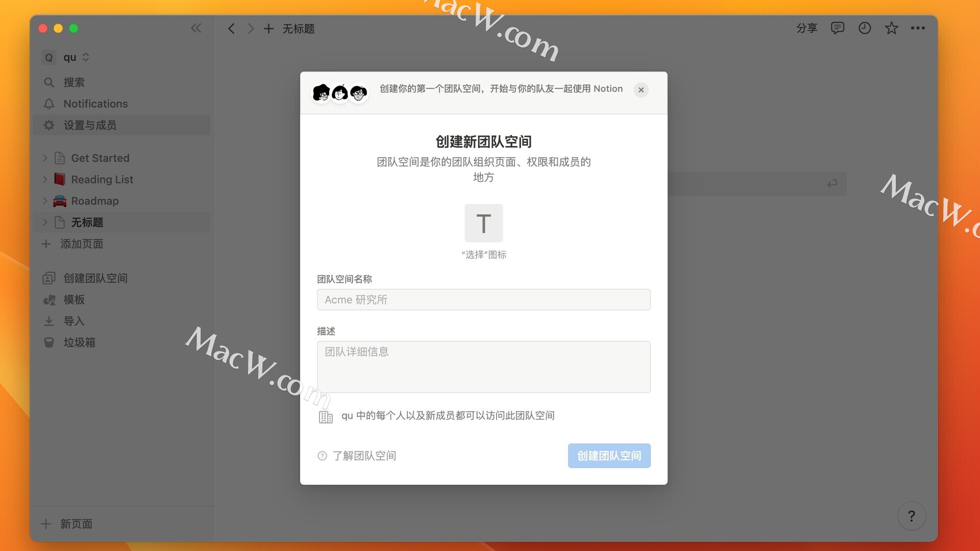
Task: Click the 无标题 breadcrumb title
Action: coord(299,29)
